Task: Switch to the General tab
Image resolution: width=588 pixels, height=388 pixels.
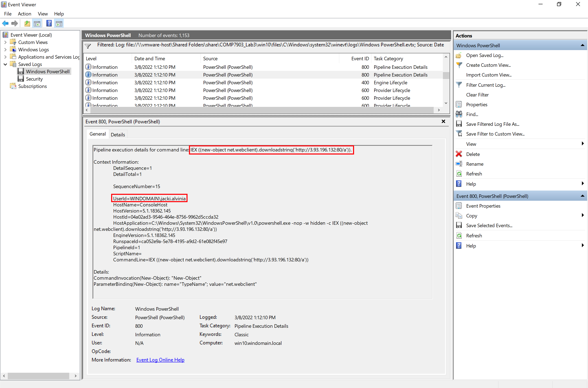Action: (x=98, y=134)
